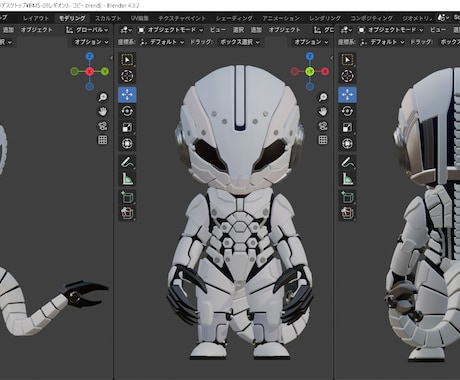Viewport: 460px width, 380px height.
Task: Open 座標系 デフォルト dropdown in right viewport
Action: click(382, 42)
